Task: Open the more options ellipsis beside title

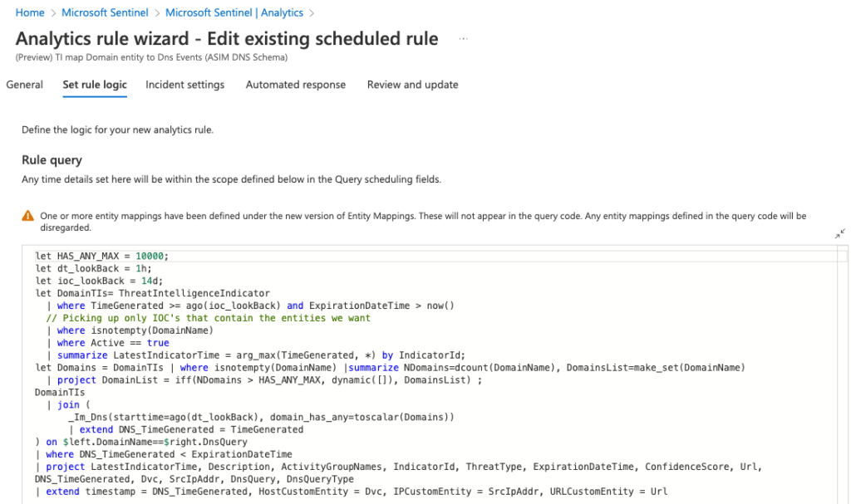Action: click(x=463, y=38)
